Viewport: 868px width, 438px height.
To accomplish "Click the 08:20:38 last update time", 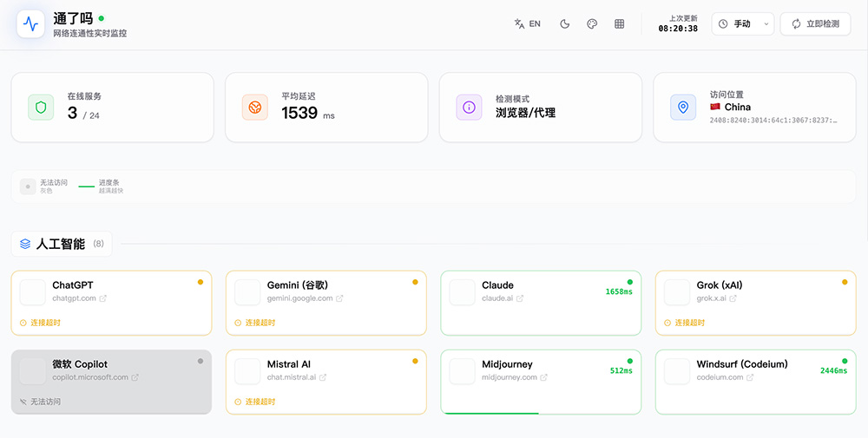I will (x=678, y=29).
